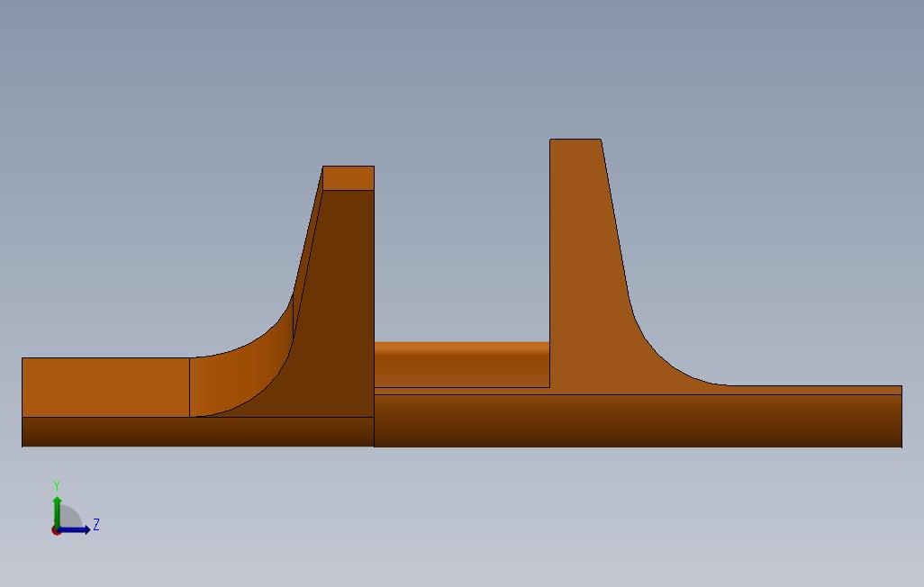Select the horizontal cylinder between the two ribs
The image size is (924, 587).
tap(462, 365)
